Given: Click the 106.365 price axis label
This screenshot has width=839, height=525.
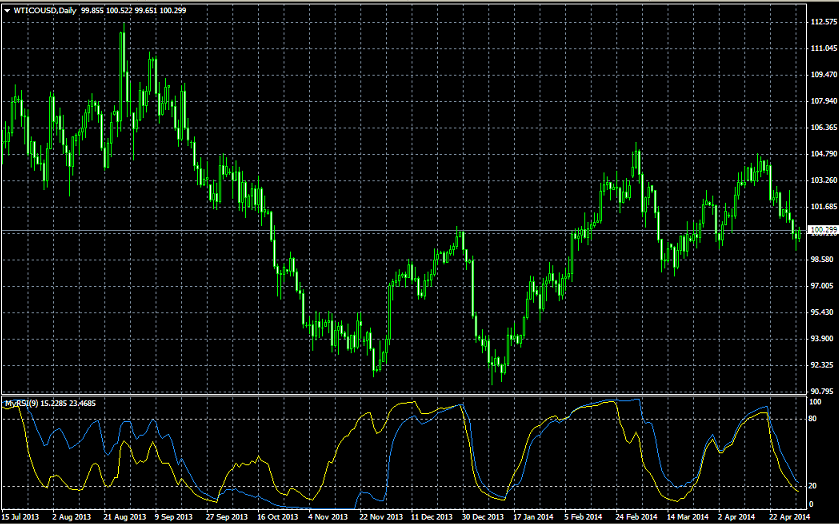Looking at the screenshot, I should coord(823,127).
